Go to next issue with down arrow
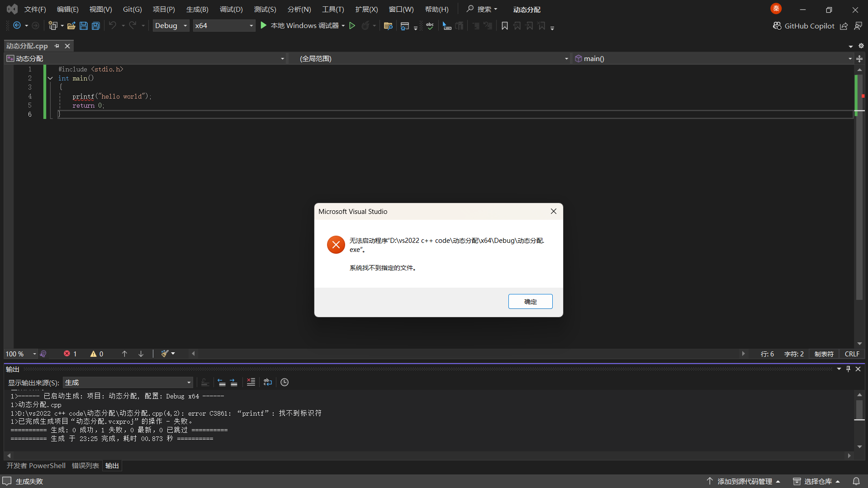868x488 pixels. pos(141,354)
